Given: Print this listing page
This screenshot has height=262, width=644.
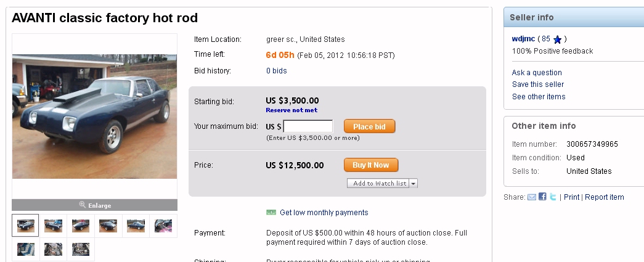Looking at the screenshot, I should (x=572, y=197).
